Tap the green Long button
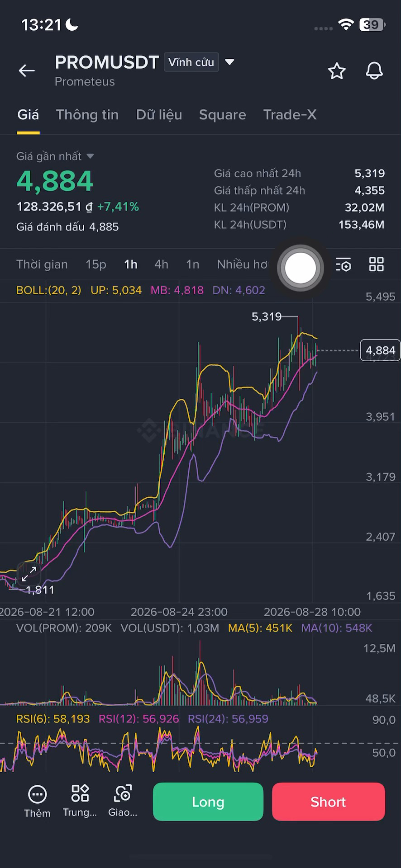 208,802
